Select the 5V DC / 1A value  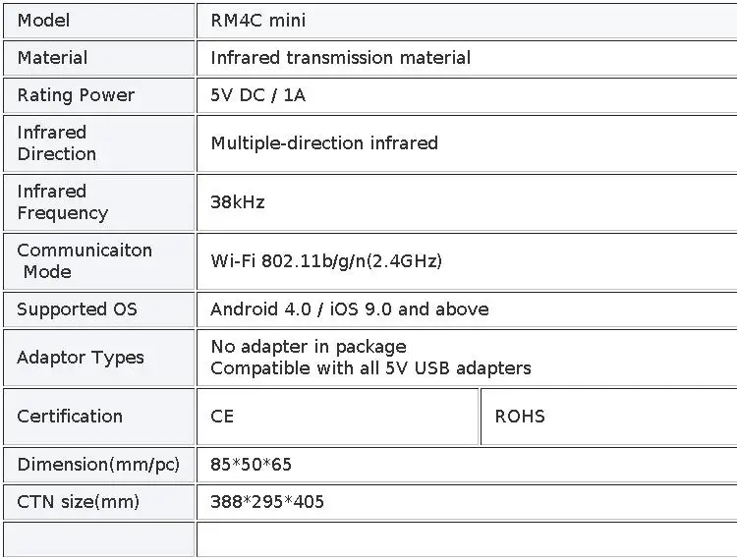pyautogui.click(x=257, y=95)
